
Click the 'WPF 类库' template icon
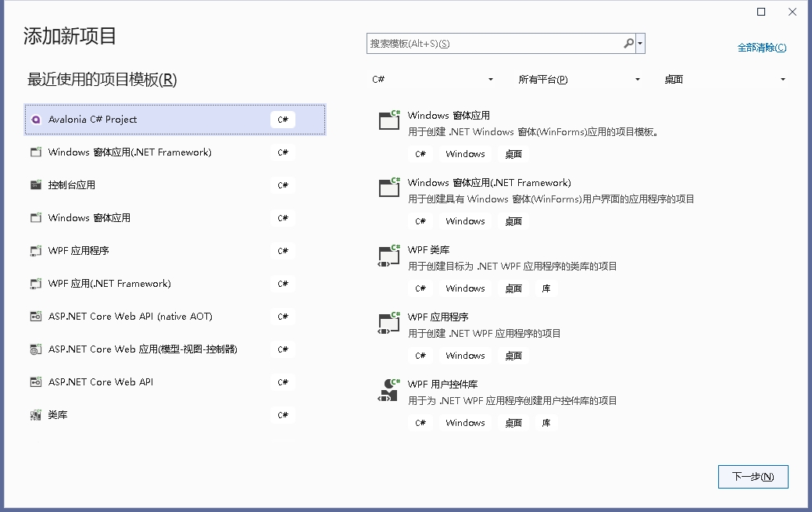(x=389, y=256)
